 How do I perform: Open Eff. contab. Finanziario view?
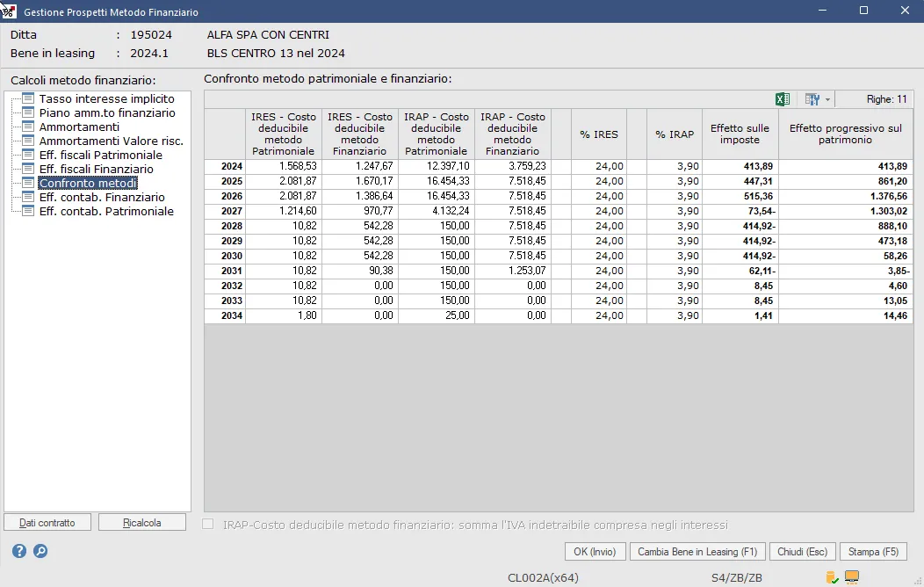tap(102, 198)
